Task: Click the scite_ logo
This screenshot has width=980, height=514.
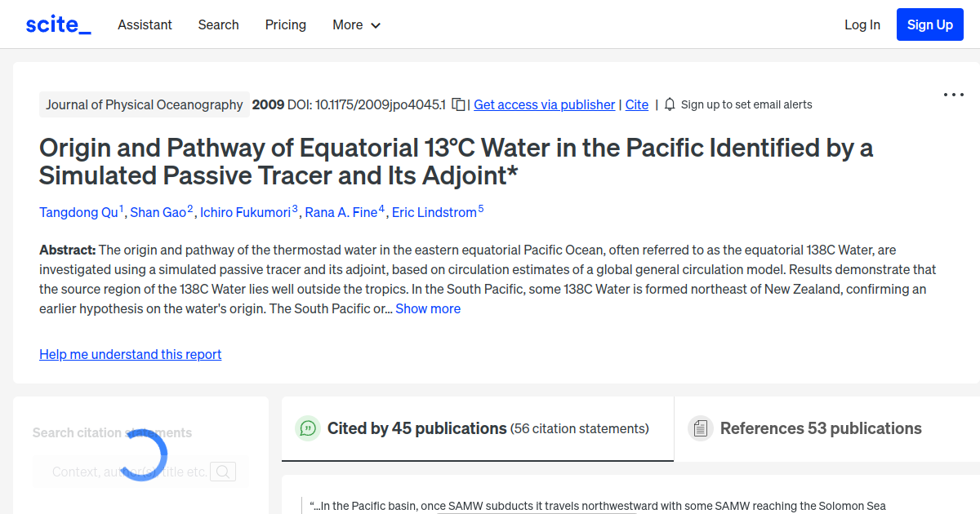Action: tap(57, 24)
